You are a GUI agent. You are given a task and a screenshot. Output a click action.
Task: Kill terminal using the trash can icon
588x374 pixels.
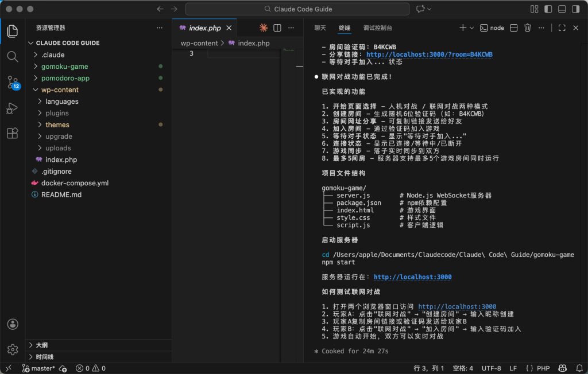527,28
